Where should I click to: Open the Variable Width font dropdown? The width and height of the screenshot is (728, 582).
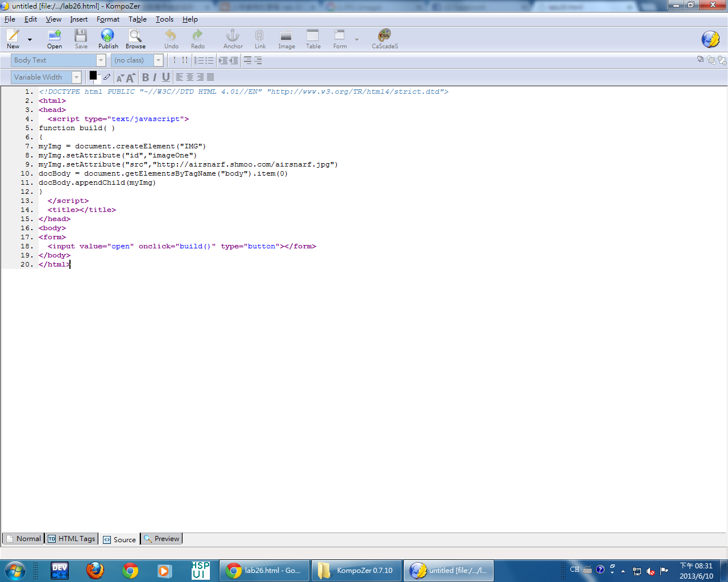(46, 77)
